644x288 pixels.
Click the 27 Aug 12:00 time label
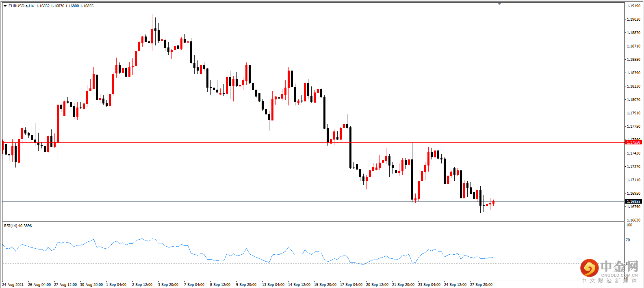click(65, 285)
